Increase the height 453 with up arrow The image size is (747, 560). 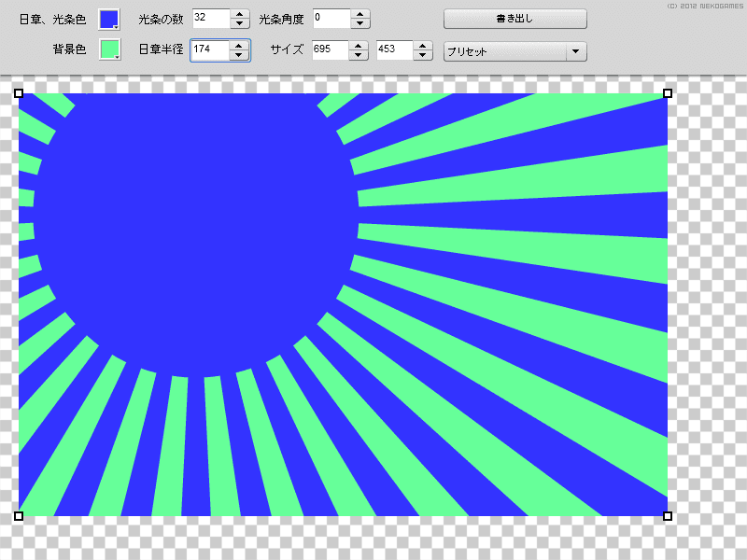[423, 46]
